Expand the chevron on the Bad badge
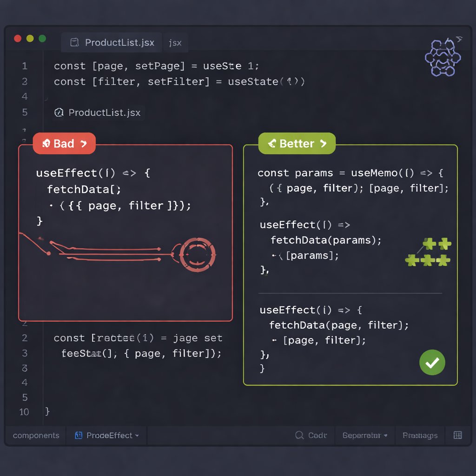This screenshot has width=476, height=476. coord(84,144)
